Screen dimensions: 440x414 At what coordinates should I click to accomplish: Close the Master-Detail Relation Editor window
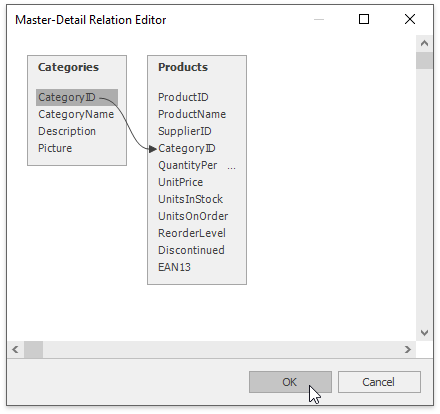410,19
